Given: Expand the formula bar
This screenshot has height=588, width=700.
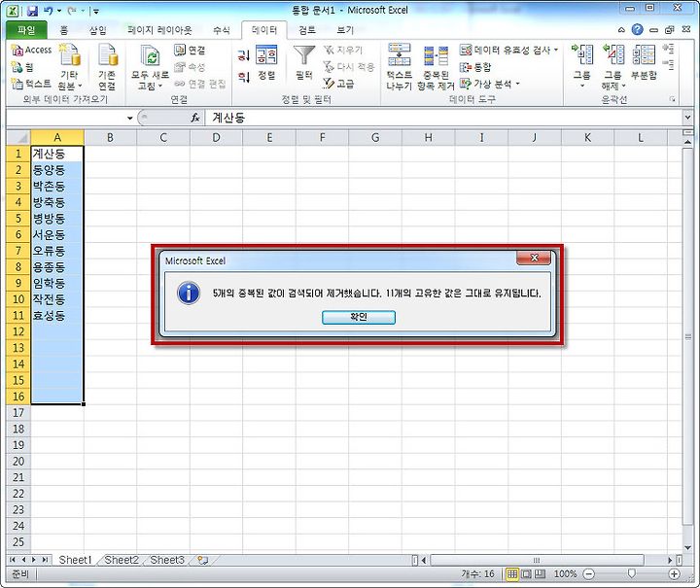Looking at the screenshot, I should pos(687,118).
